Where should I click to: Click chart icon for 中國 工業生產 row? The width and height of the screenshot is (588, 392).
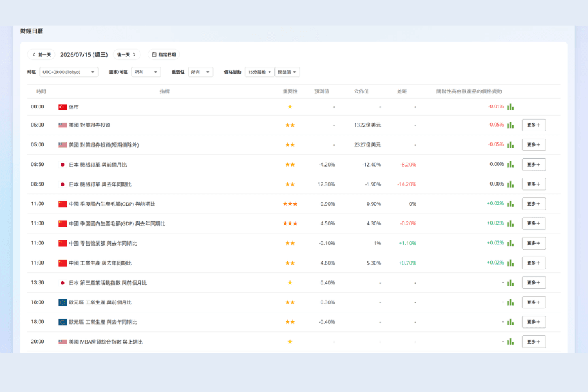510,263
